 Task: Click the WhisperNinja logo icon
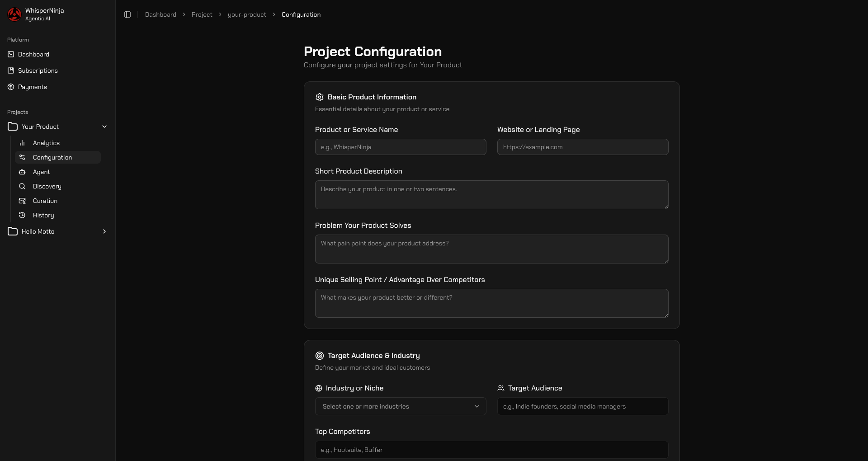tap(14, 14)
